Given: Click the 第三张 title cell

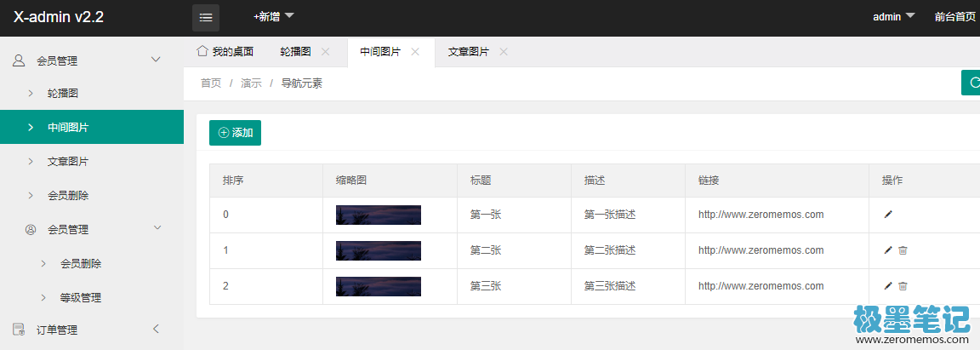Looking at the screenshot, I should coord(486,286).
